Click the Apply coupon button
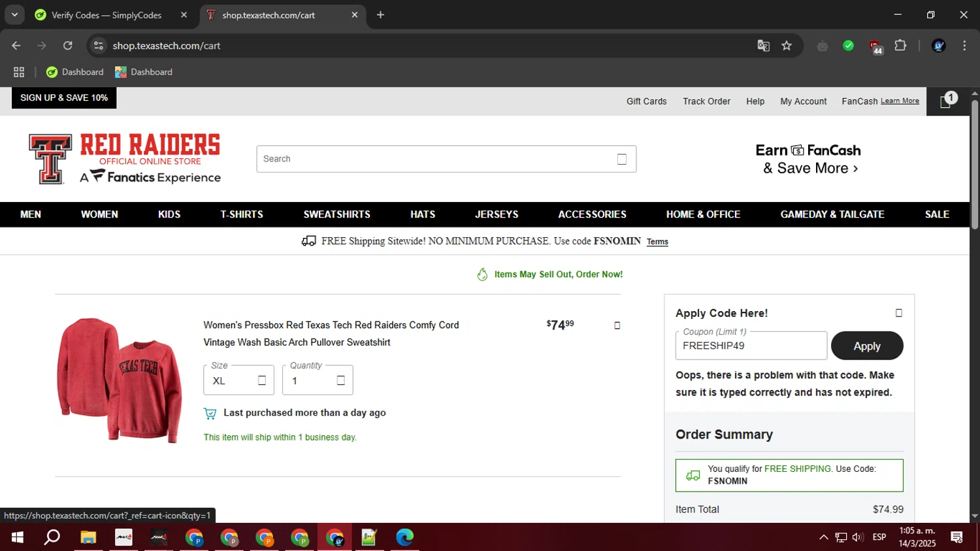The height and width of the screenshot is (551, 980). pos(867,346)
